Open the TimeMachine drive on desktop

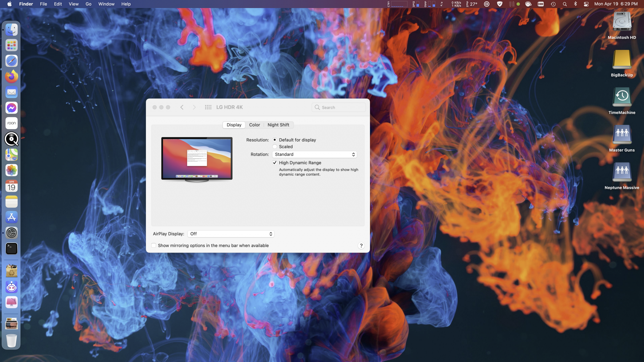pos(622,97)
